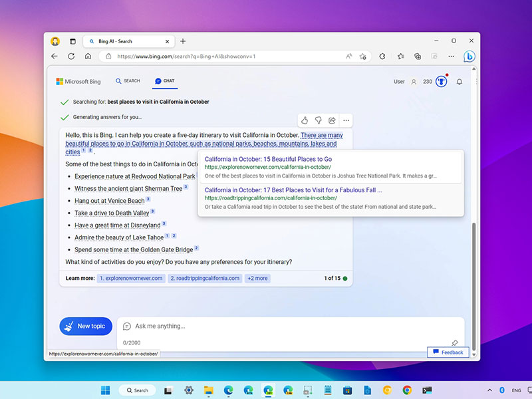532x399 pixels.
Task: Open Microsoft Rewards trophy icon
Action: pyautogui.click(x=442, y=81)
